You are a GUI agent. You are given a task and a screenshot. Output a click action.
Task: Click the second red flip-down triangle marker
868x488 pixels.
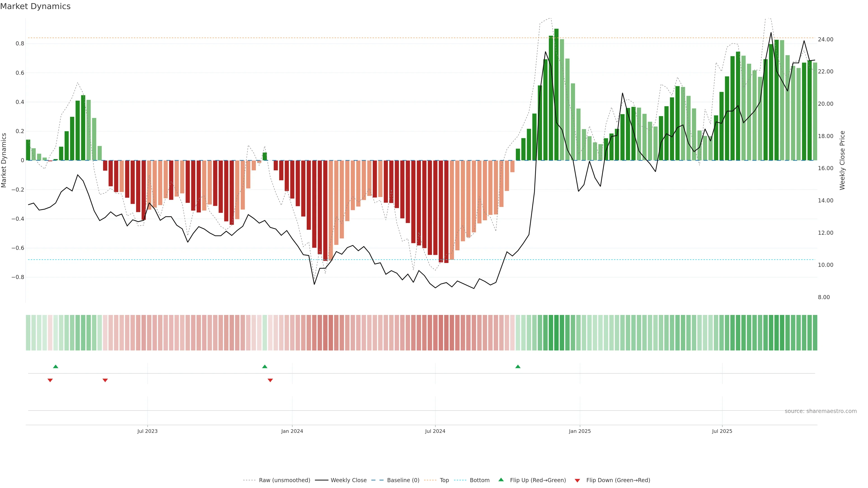pyautogui.click(x=105, y=380)
